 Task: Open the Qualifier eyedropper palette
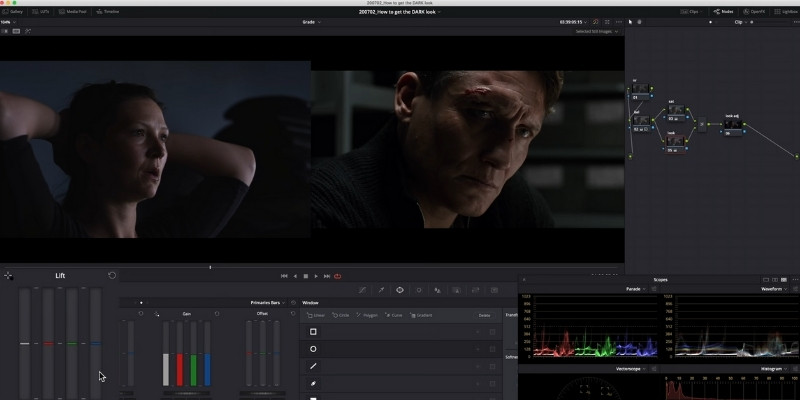(x=381, y=290)
